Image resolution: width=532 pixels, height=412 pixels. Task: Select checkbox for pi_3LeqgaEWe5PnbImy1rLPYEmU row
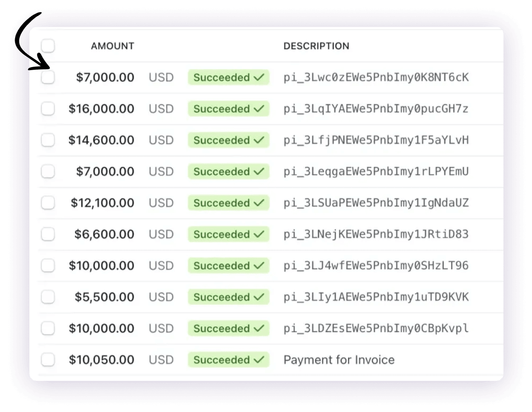(48, 172)
